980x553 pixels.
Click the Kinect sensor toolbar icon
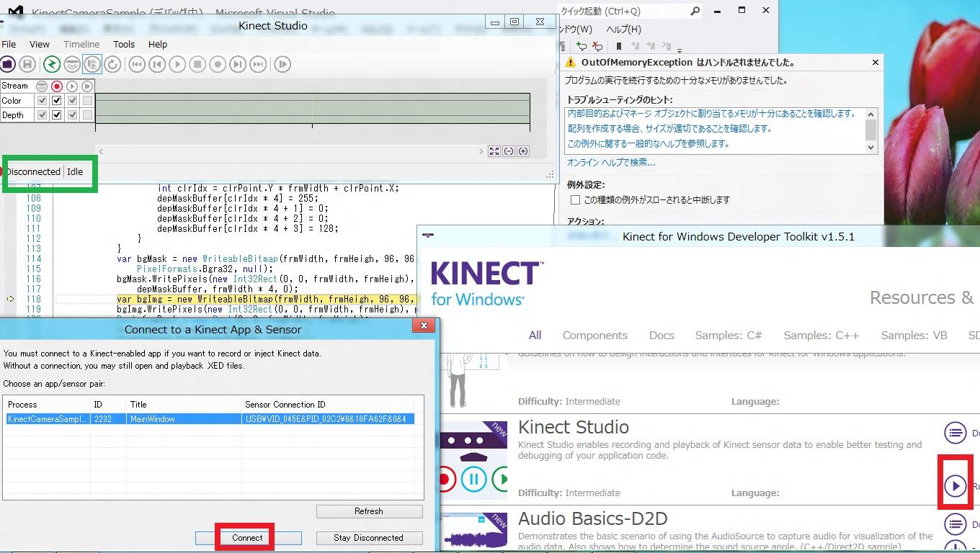coord(71,64)
